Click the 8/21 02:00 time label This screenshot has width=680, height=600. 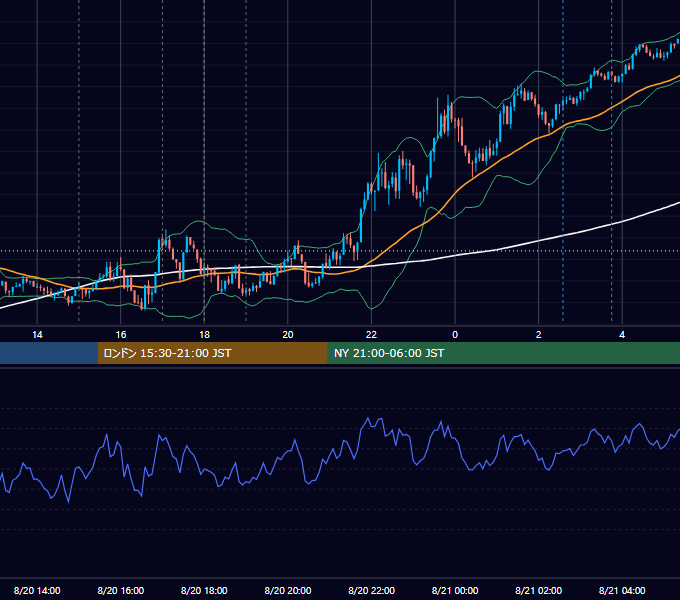coord(539,590)
